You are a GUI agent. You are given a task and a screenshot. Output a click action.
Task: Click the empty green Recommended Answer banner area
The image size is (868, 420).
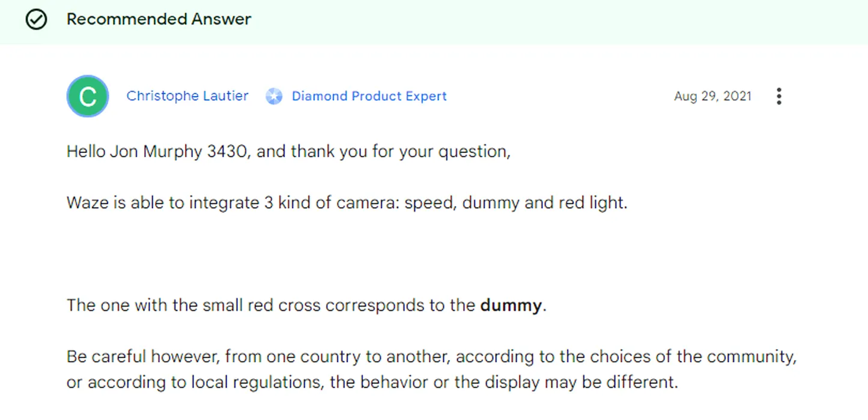(559, 22)
